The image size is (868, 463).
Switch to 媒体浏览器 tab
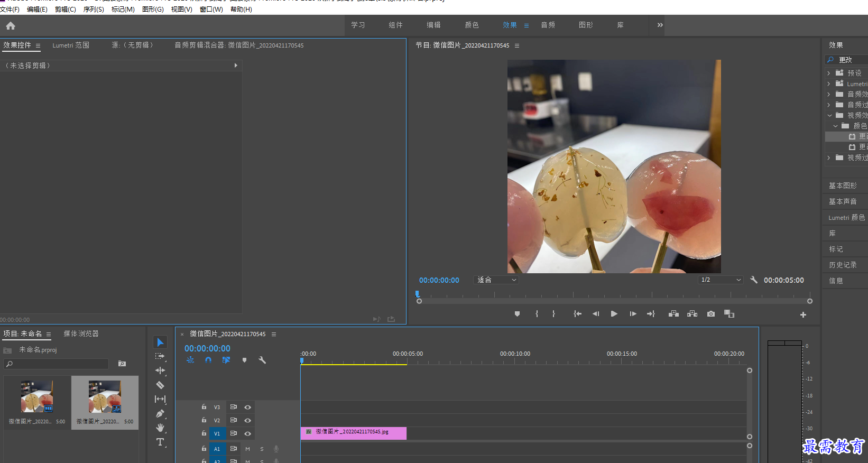click(x=81, y=334)
